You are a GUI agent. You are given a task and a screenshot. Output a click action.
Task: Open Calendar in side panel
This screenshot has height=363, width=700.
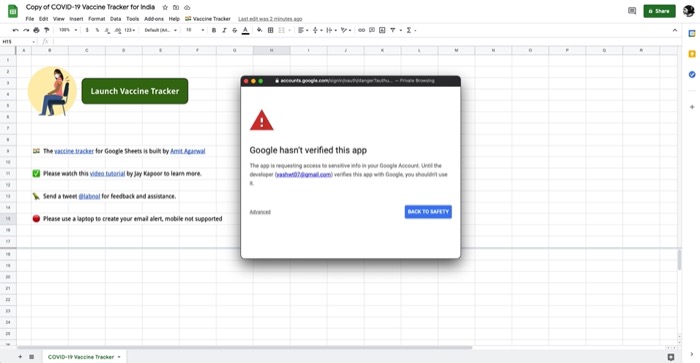[692, 34]
